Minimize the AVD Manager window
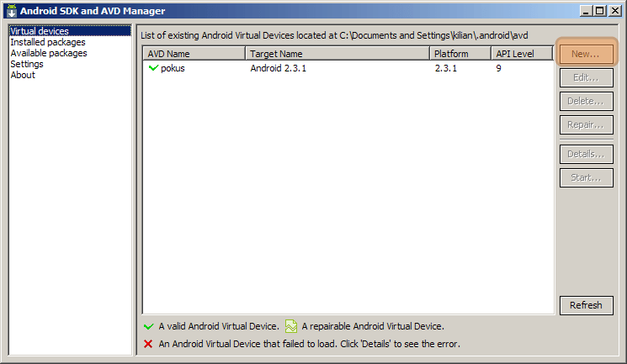The image size is (627, 364). (x=586, y=11)
